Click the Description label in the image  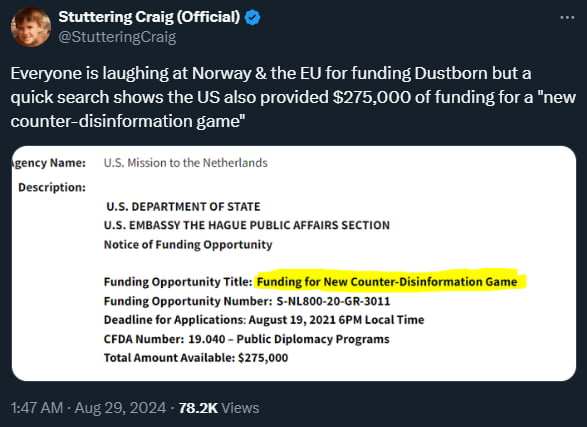coord(52,187)
